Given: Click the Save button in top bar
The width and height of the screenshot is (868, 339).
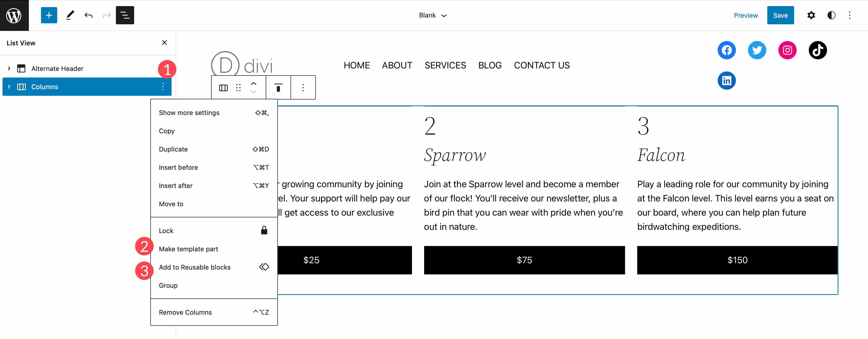Looking at the screenshot, I should [x=780, y=15].
